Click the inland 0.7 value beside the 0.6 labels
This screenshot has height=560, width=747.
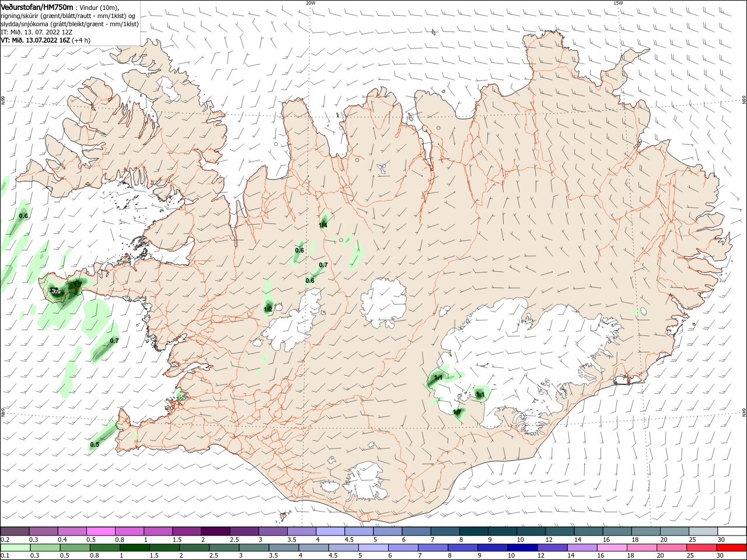click(323, 265)
